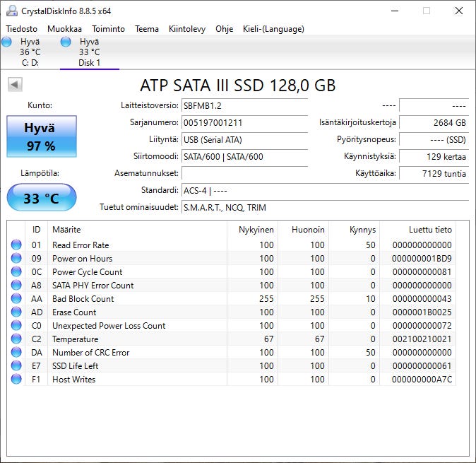Screen dimensions: 476x463
Task: Click the Nykyinen column header
Action: (256, 230)
